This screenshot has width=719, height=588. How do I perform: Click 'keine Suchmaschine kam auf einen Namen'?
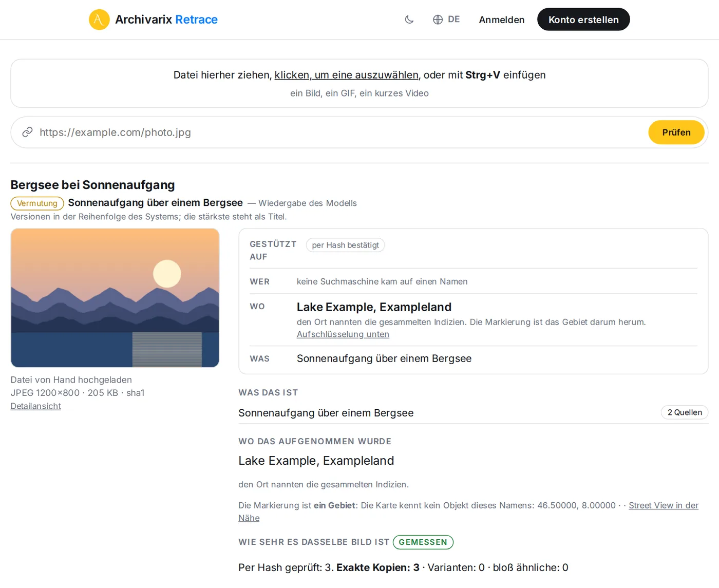click(x=382, y=281)
